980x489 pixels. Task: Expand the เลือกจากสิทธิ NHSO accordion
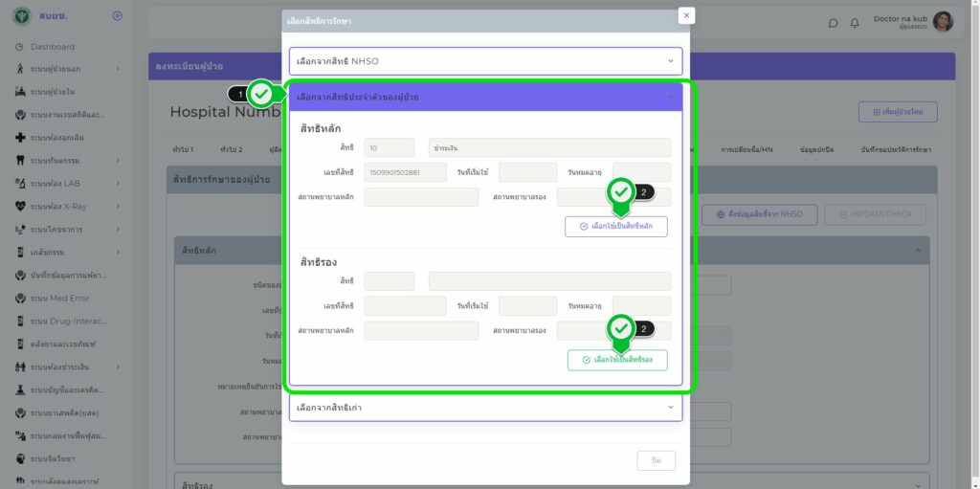(485, 61)
